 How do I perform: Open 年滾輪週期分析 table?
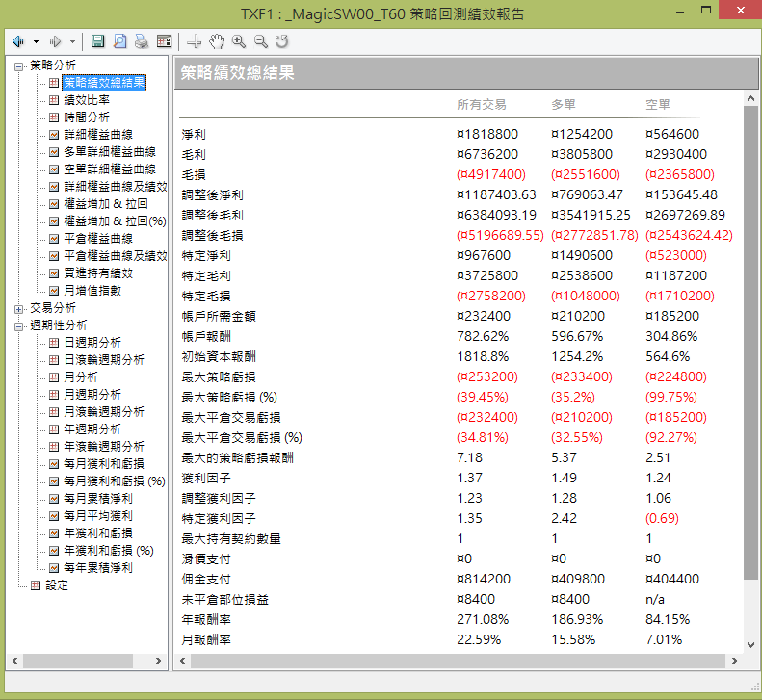104,447
